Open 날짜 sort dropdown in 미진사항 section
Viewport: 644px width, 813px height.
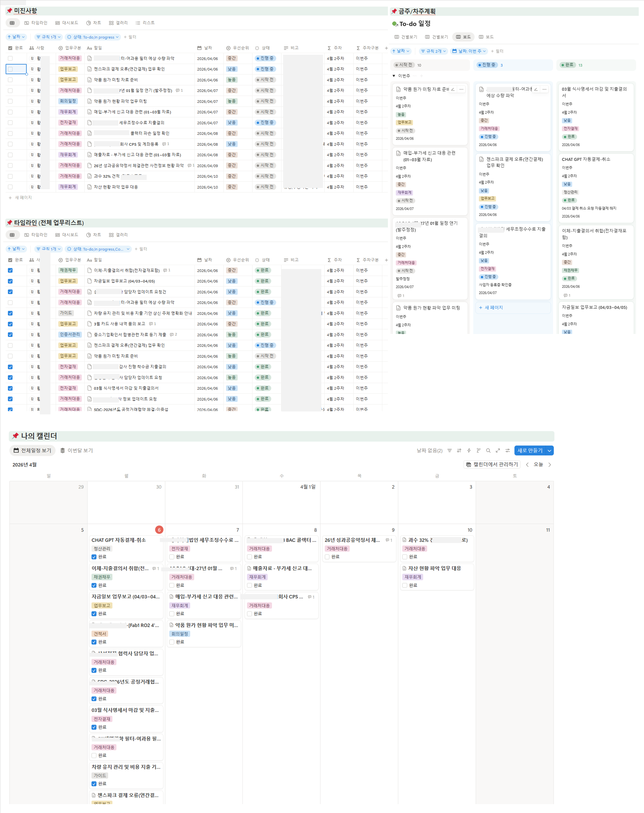pos(16,37)
